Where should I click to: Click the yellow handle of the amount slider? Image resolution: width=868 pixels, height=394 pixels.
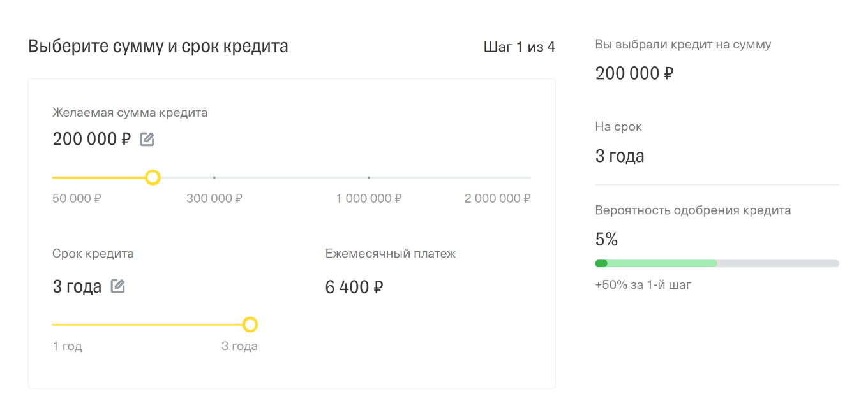click(153, 178)
